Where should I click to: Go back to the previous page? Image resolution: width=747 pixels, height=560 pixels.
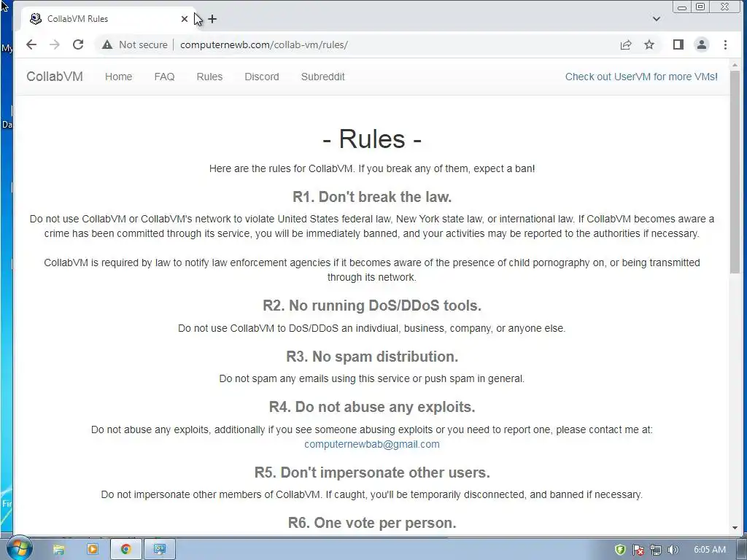[31, 44]
